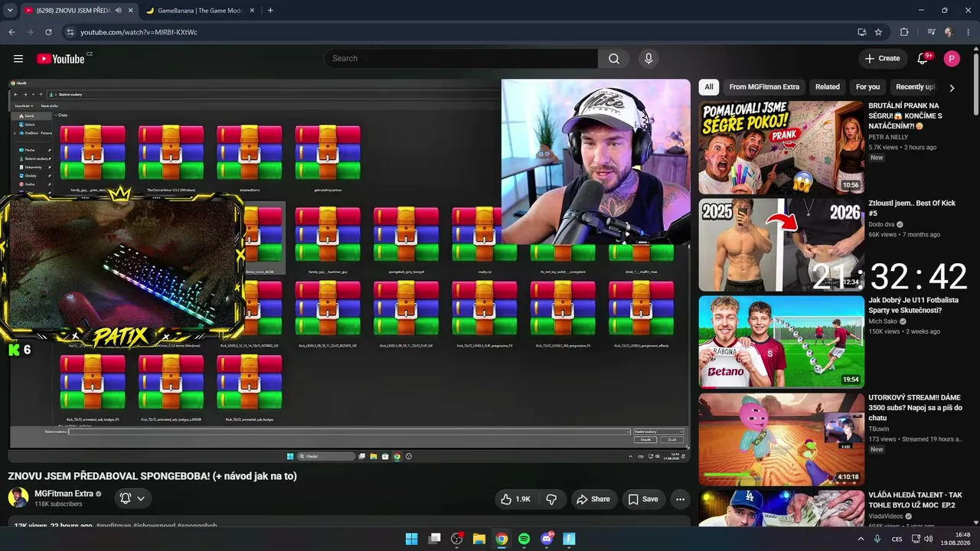Open more actions (three dots) menu
This screenshot has height=551, width=980.
tap(680, 499)
